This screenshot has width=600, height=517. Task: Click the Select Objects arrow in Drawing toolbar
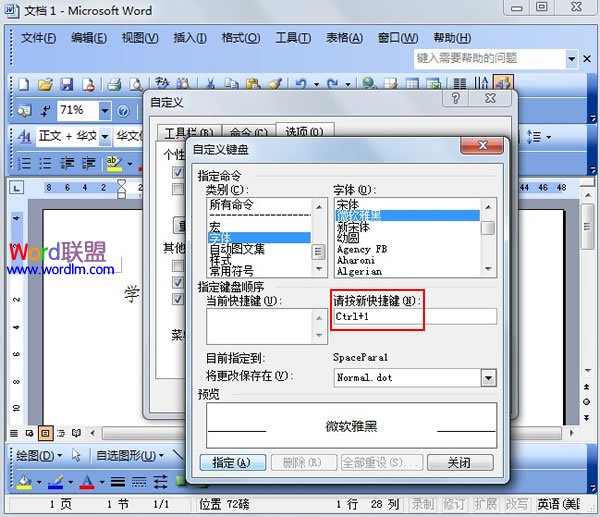tap(76, 455)
